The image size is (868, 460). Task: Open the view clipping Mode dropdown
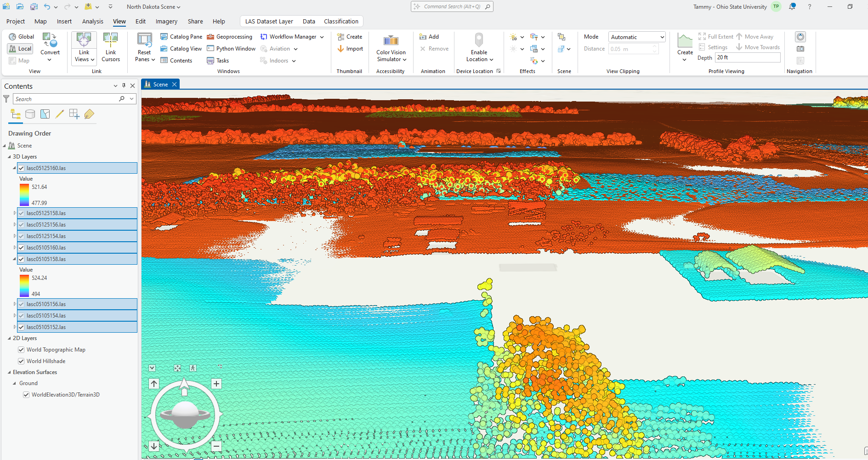coord(636,37)
